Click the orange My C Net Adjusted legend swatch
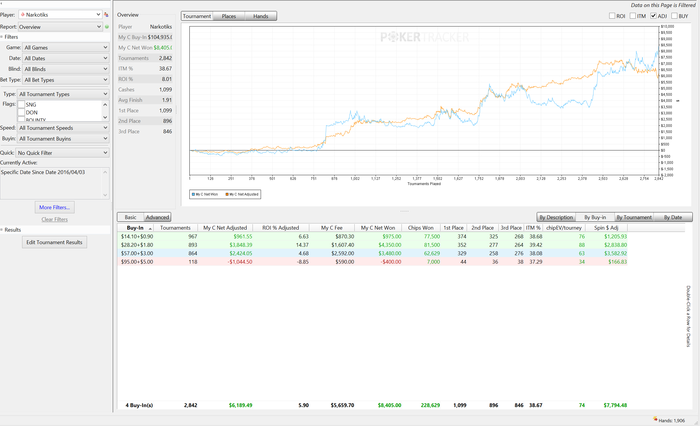 pyautogui.click(x=227, y=194)
